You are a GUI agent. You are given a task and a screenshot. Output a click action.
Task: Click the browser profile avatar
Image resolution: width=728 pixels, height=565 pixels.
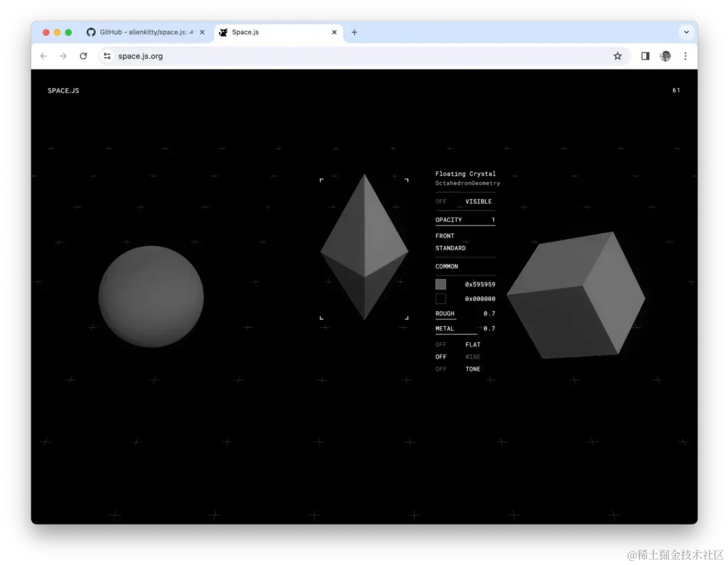tap(666, 56)
